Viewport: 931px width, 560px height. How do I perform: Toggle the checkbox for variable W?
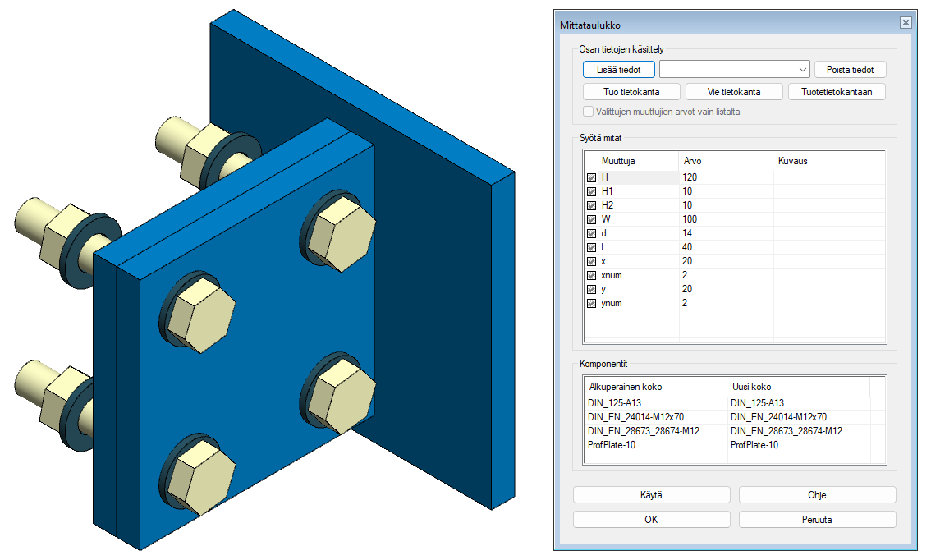click(592, 219)
